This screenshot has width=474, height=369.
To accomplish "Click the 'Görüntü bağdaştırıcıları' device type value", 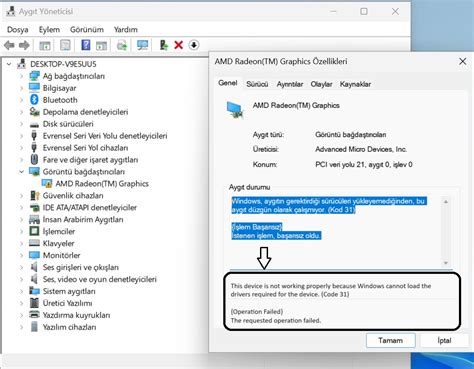I will point(351,135).
